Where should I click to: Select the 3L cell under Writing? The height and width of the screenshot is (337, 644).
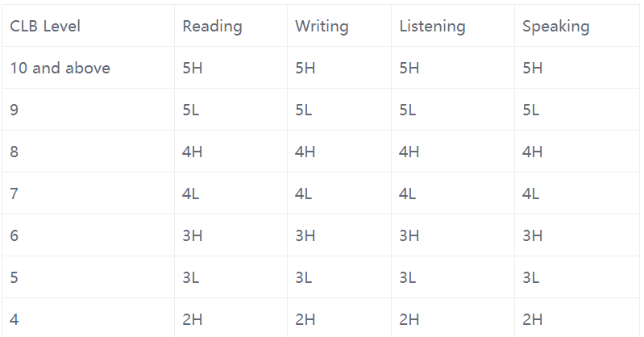(x=304, y=278)
